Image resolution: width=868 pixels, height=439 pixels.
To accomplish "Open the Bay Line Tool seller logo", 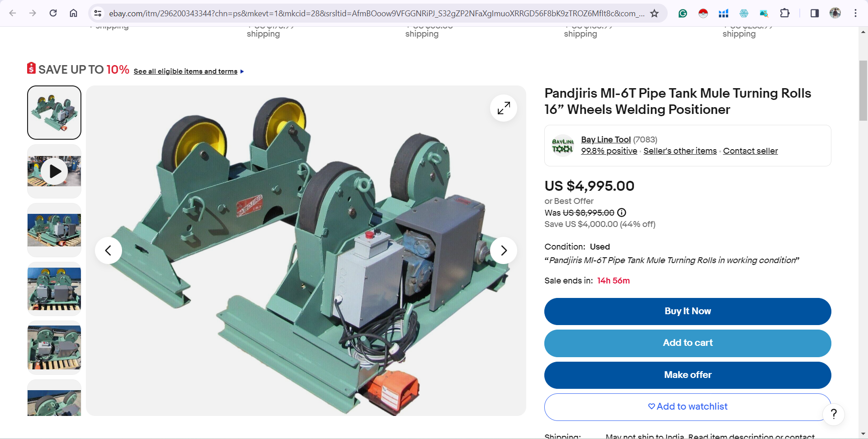I will [563, 146].
